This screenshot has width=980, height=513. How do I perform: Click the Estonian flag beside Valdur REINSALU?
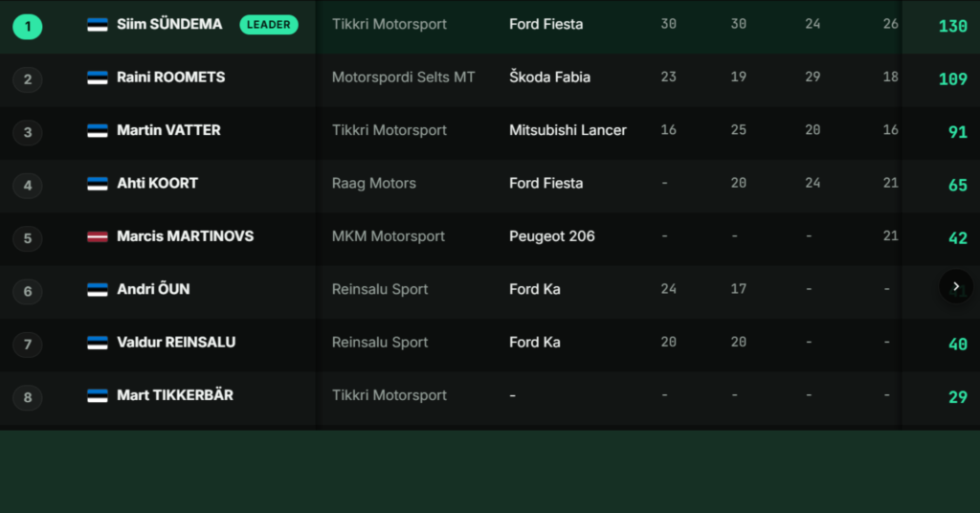tap(98, 343)
